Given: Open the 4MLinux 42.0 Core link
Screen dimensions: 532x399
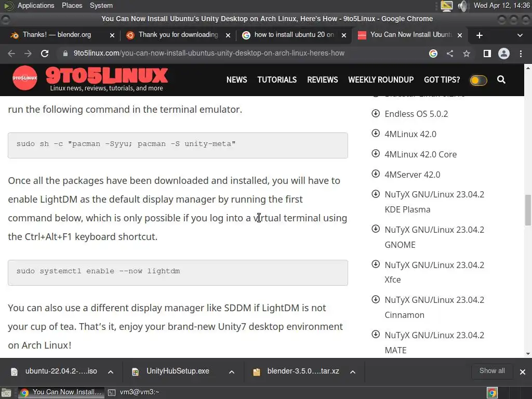Looking at the screenshot, I should [420, 154].
